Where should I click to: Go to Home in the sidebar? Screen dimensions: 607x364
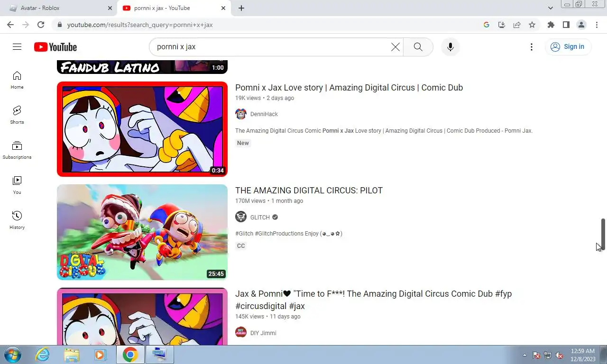click(x=17, y=80)
